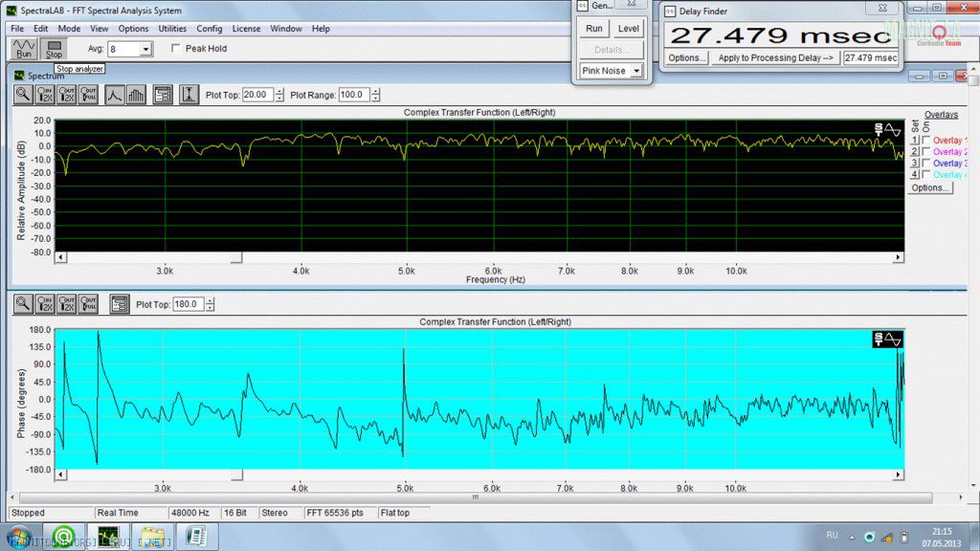This screenshot has height=551, width=980.
Task: Open the Window menu
Action: click(285, 29)
